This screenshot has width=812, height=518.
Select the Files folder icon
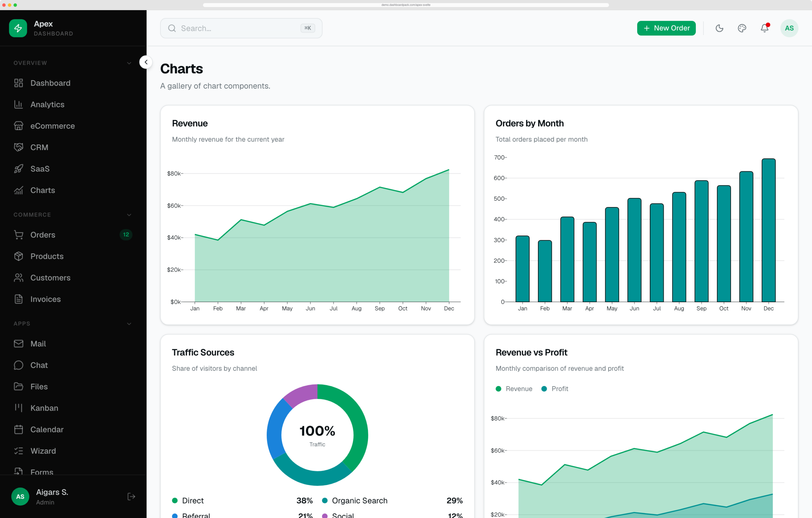click(18, 386)
